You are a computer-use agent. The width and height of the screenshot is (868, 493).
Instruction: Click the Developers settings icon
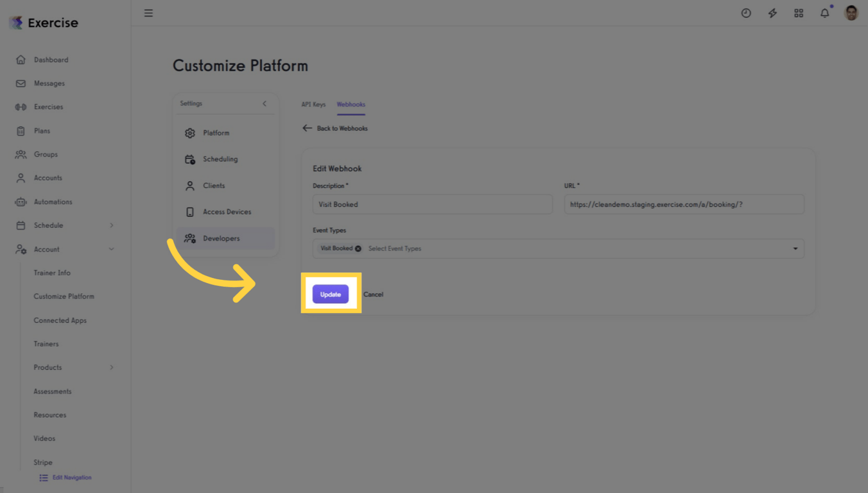(x=190, y=238)
